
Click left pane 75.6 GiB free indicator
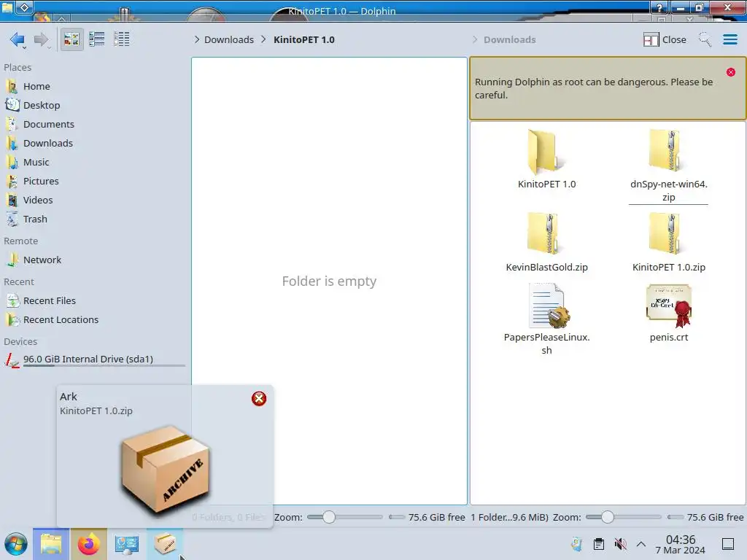click(427, 517)
